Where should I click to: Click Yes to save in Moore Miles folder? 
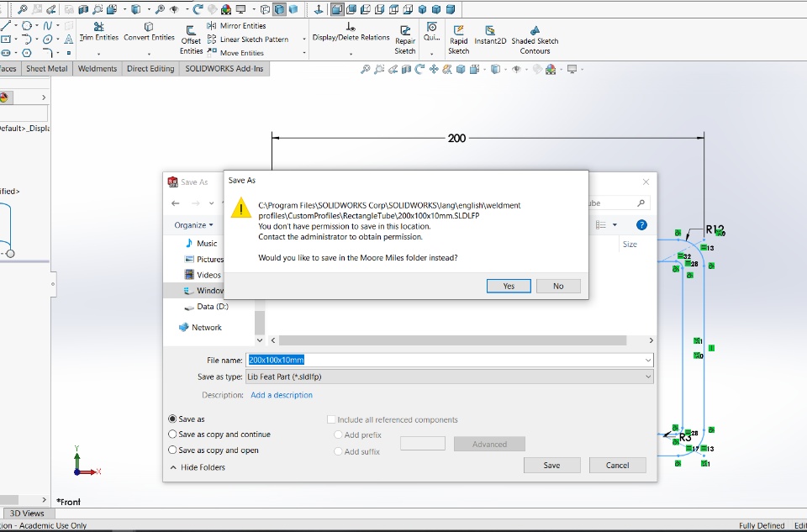[x=509, y=286]
